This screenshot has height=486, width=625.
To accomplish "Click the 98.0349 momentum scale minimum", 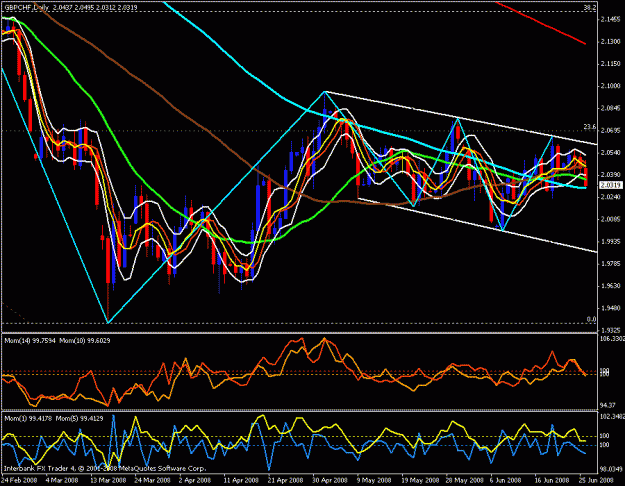I will point(611,469).
